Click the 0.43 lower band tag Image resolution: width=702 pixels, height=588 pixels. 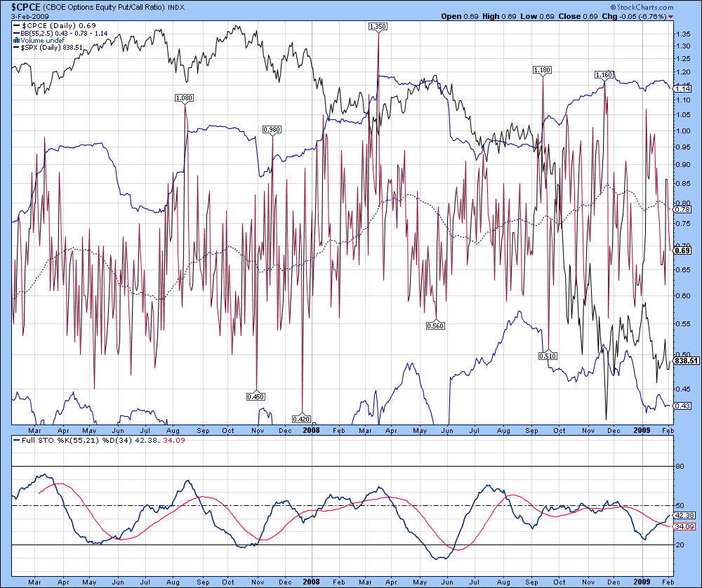pos(682,406)
